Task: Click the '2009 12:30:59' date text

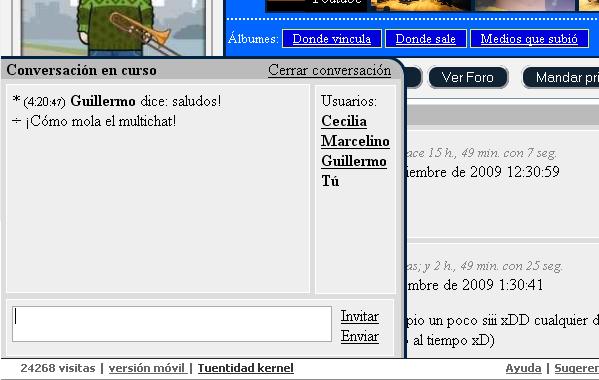Action: click(x=515, y=172)
